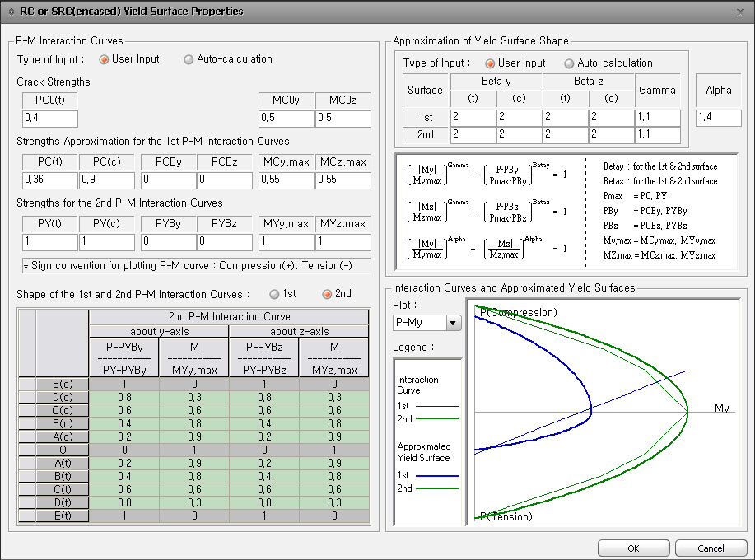Select the 2nd interaction curve shape option
Image resolution: width=755 pixels, height=560 pixels.
[327, 294]
